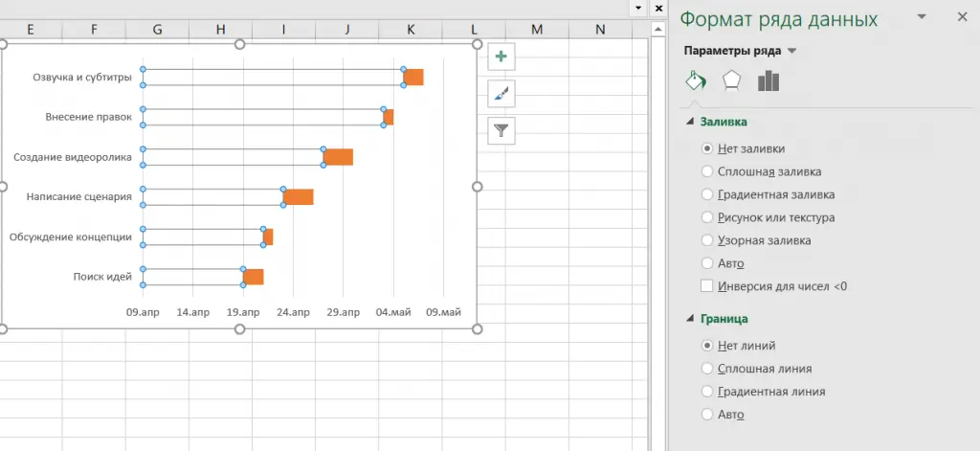The image size is (980, 451).
Task: Select Fill & Line paint bucket tab
Action: pyautogui.click(x=696, y=80)
